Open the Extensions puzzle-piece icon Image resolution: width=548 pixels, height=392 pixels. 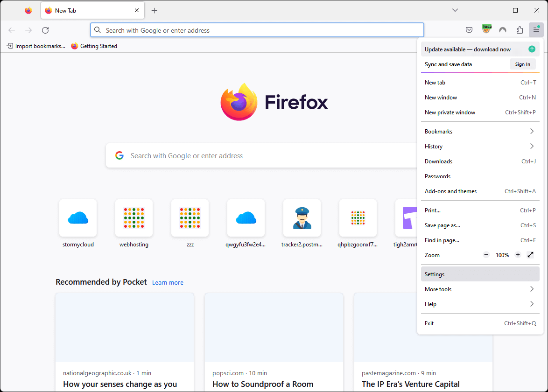pyautogui.click(x=520, y=29)
